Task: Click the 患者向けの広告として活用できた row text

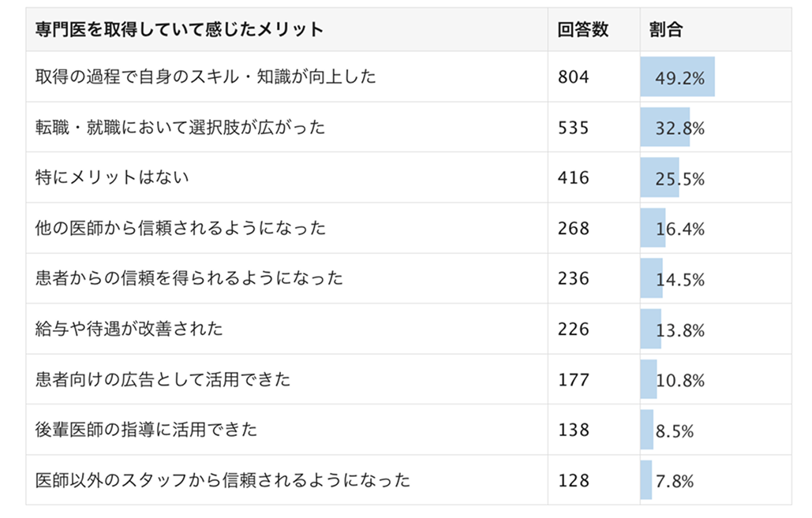Action: pos(163,379)
